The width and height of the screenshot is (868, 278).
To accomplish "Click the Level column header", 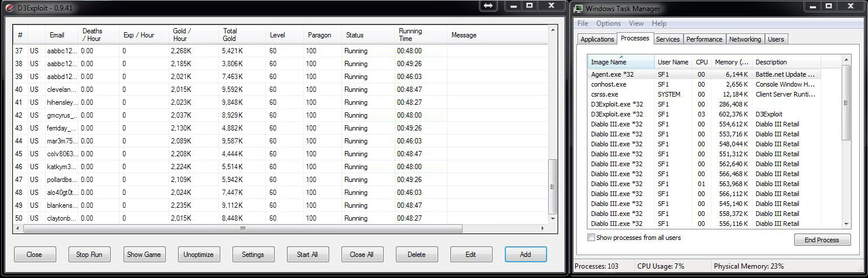I will [284, 35].
